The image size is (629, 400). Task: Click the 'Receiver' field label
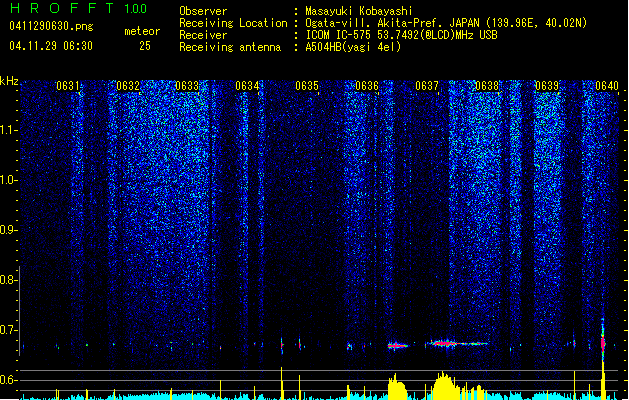click(x=203, y=35)
